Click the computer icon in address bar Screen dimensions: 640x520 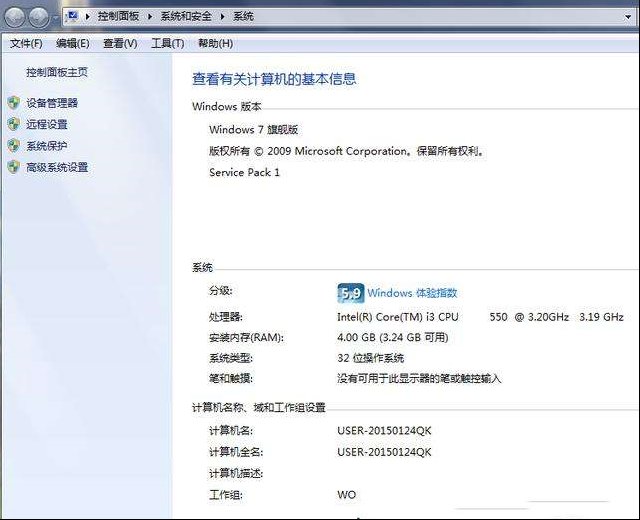73,16
